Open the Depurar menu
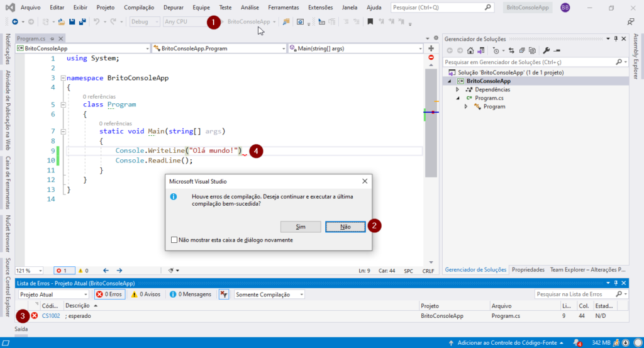This screenshot has width=644, height=348. (174, 8)
